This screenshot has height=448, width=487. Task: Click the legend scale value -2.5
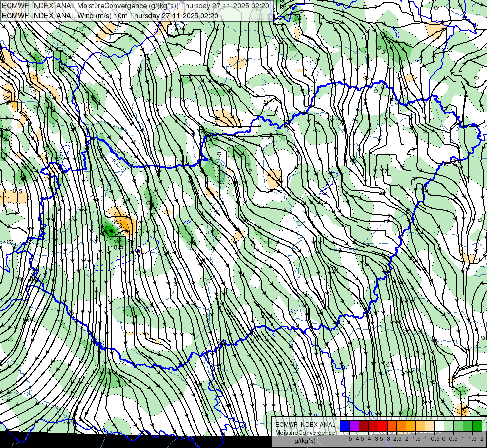coord(397,439)
